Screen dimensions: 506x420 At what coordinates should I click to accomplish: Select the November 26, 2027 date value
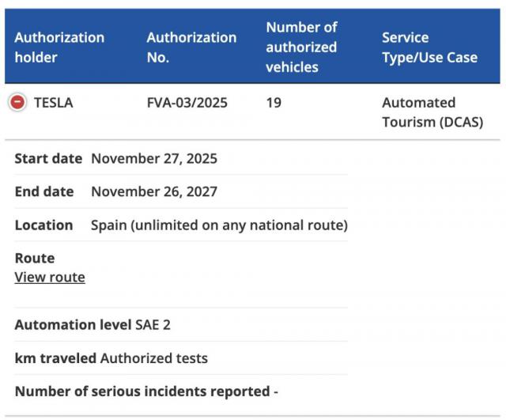tap(154, 191)
